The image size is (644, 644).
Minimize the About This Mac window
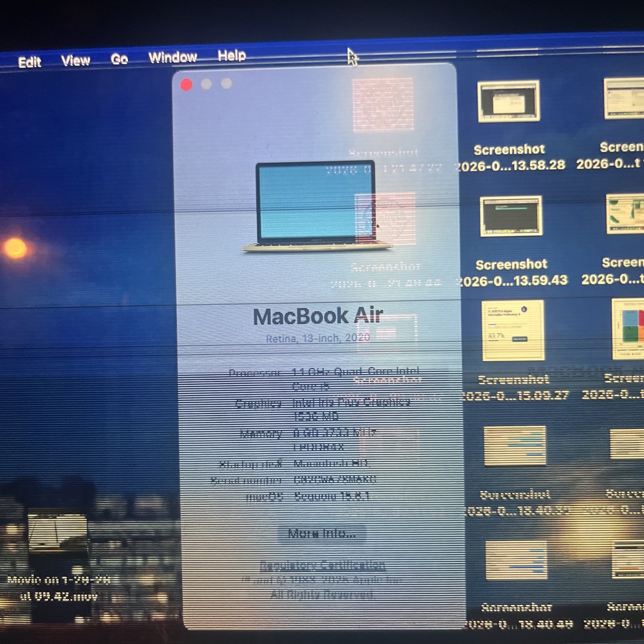point(206,84)
